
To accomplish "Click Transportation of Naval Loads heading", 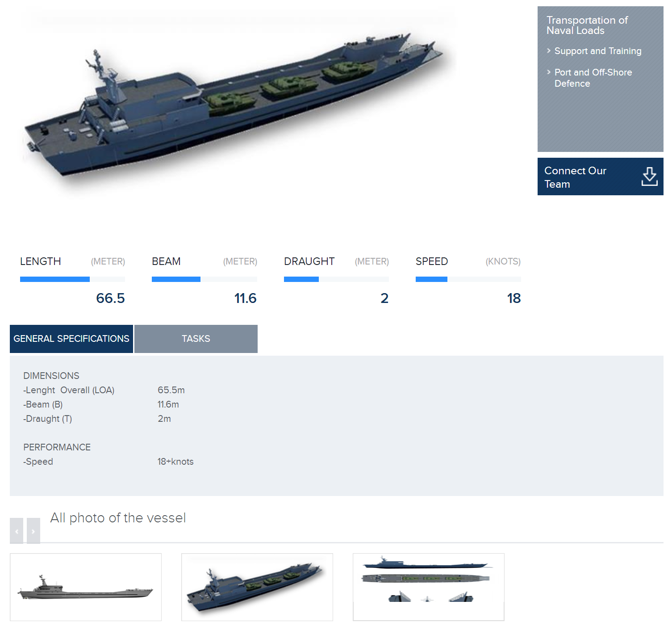I will [587, 25].
